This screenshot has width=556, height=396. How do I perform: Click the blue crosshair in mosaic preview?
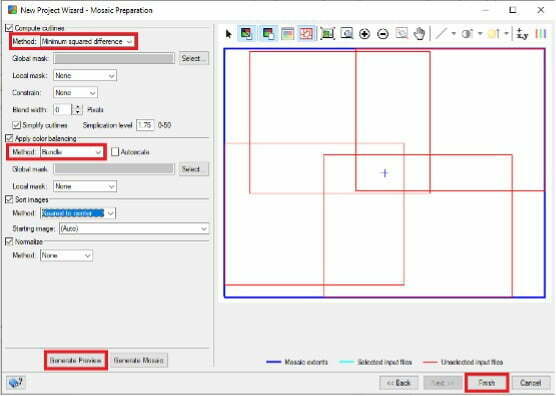[x=385, y=173]
